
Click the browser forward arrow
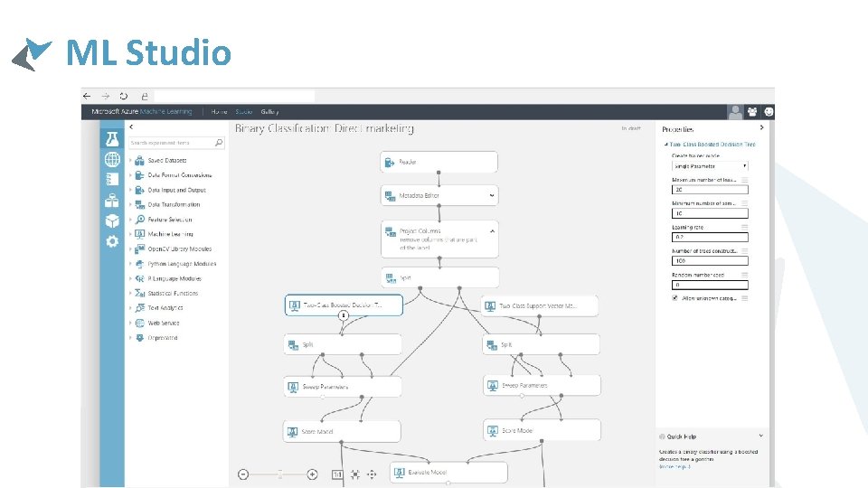coord(105,96)
